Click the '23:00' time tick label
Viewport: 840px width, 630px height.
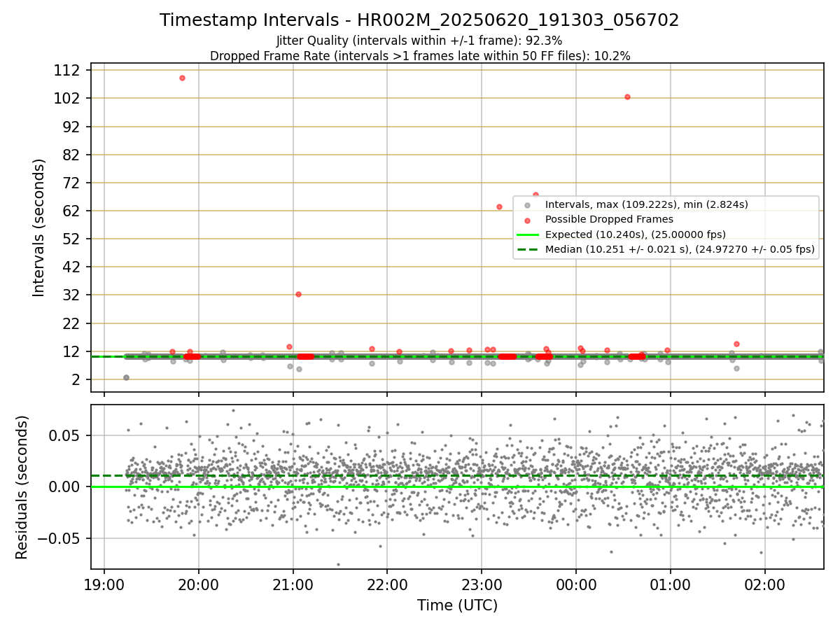482,585
